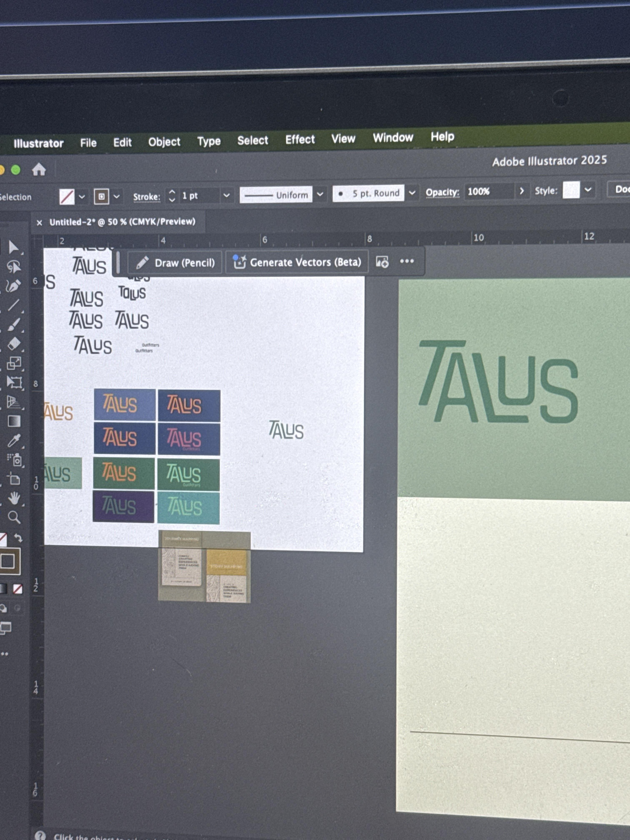
Task: Select the Perspective Grid tool
Action: [x=14, y=402]
